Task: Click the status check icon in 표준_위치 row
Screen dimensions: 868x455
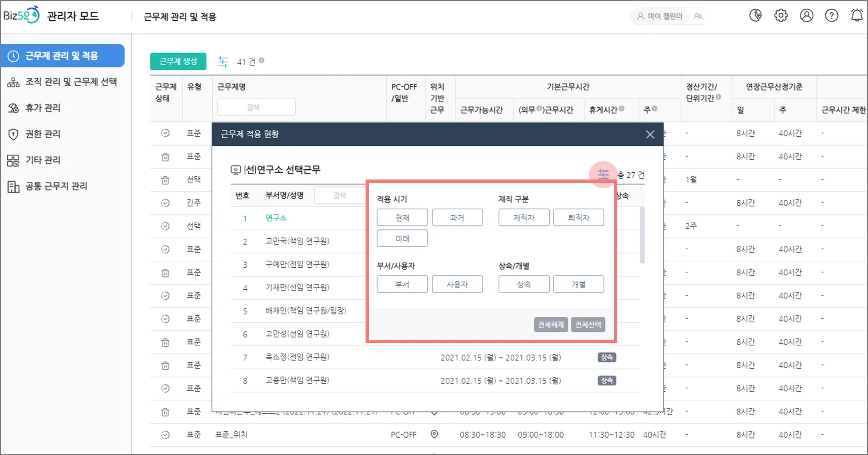Action: tap(165, 434)
